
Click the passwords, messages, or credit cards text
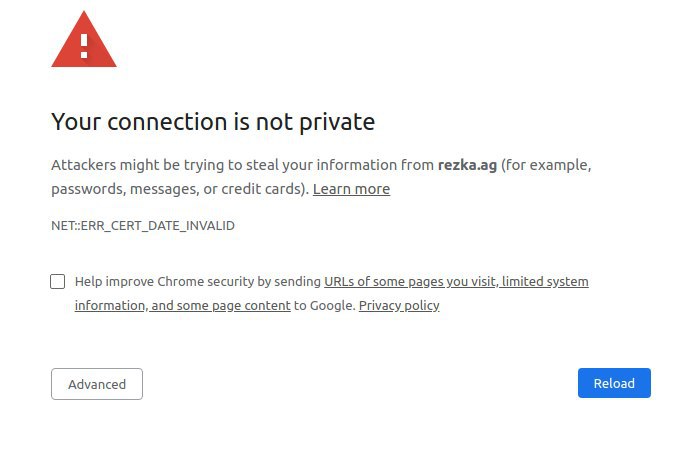(x=180, y=189)
